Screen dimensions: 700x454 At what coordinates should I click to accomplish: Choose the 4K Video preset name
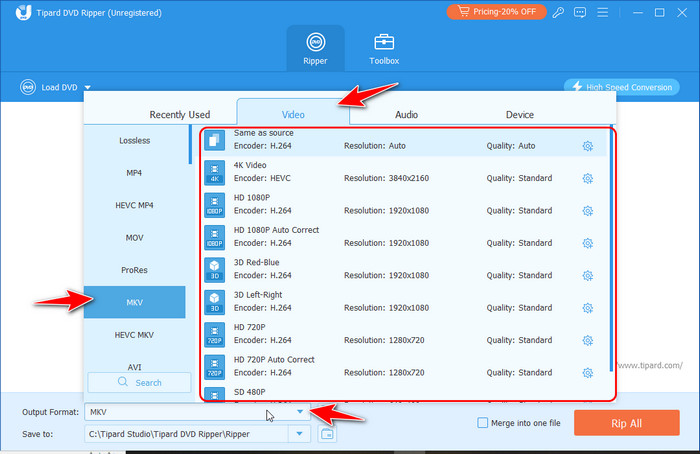[250, 165]
